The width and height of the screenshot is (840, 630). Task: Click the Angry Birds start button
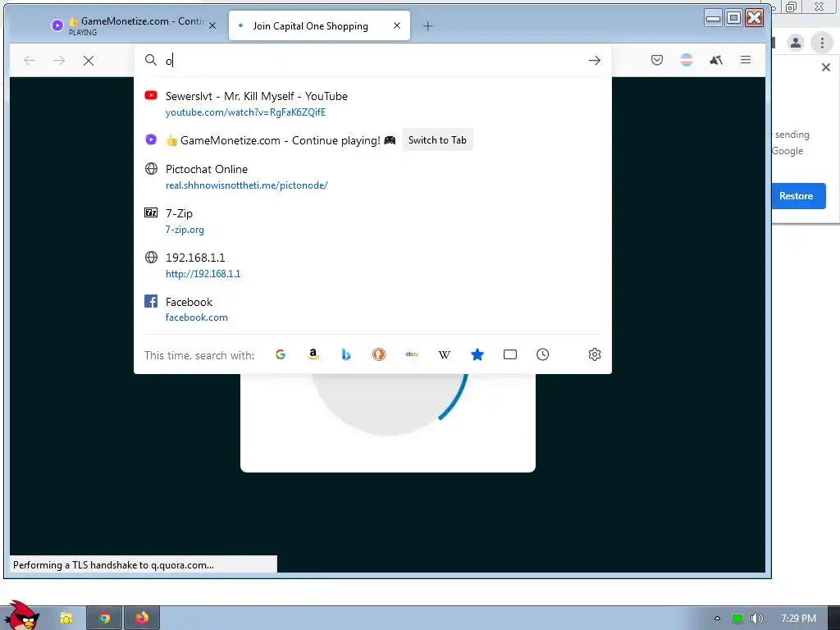click(21, 615)
